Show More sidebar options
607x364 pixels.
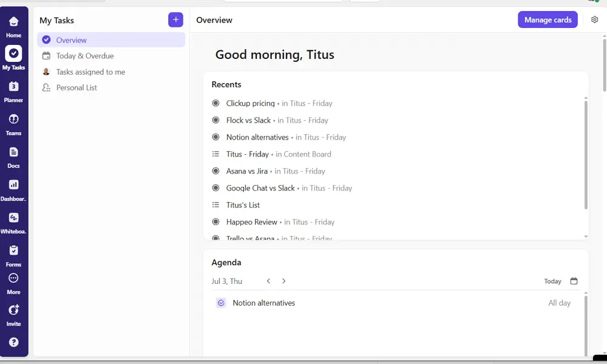pyautogui.click(x=13, y=283)
